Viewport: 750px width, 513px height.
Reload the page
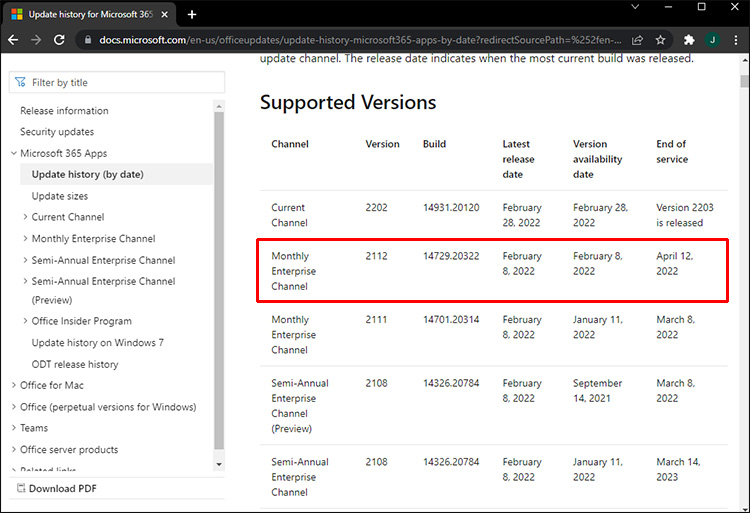[x=59, y=40]
